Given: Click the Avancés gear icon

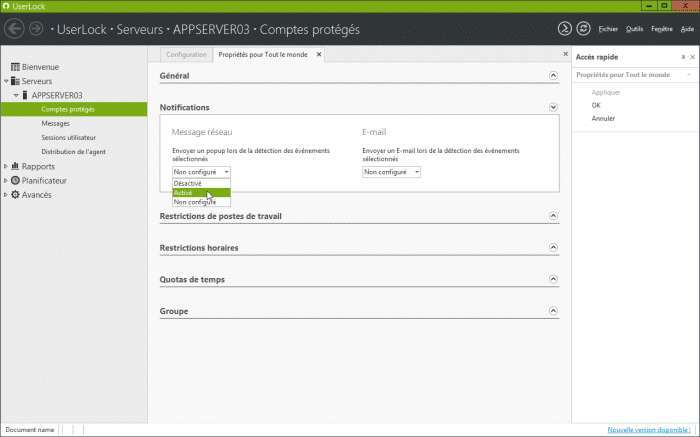Looking at the screenshot, I should 15,195.
